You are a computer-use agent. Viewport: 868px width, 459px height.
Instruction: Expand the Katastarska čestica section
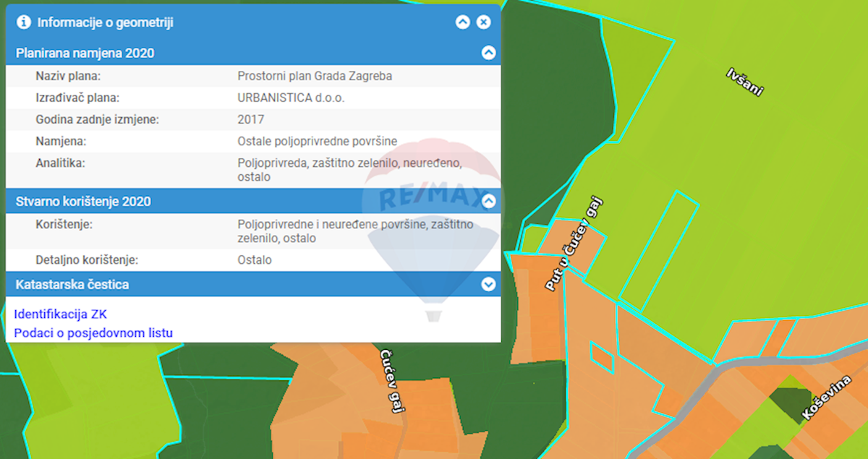tap(489, 284)
